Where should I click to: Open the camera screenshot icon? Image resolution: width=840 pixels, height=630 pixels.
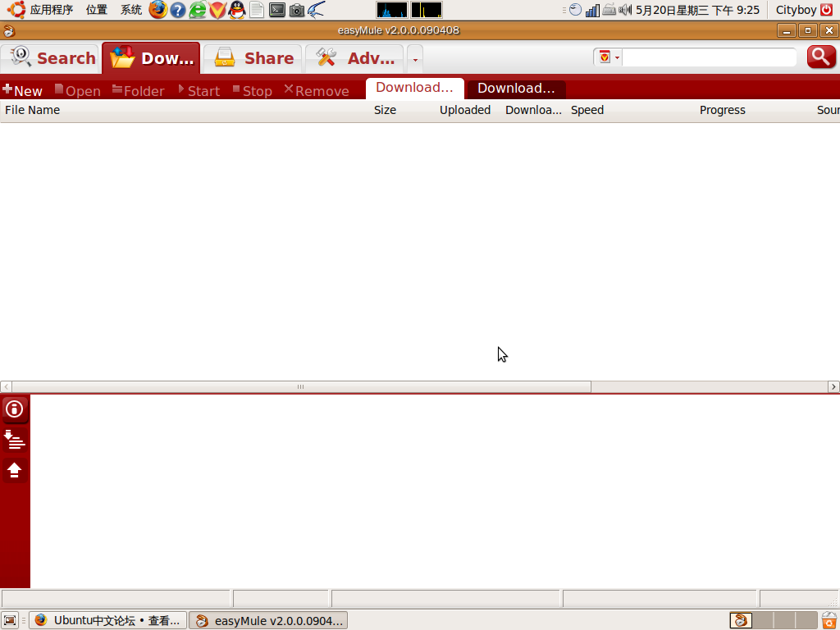[x=297, y=10]
